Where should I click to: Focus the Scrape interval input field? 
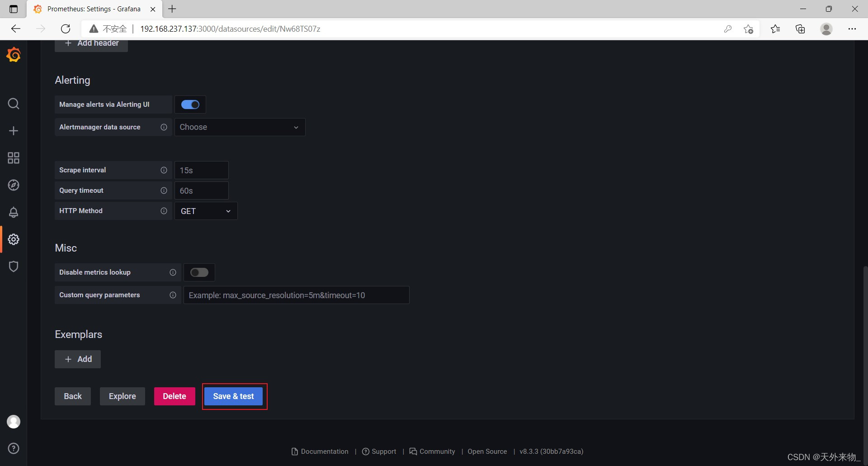pyautogui.click(x=202, y=170)
